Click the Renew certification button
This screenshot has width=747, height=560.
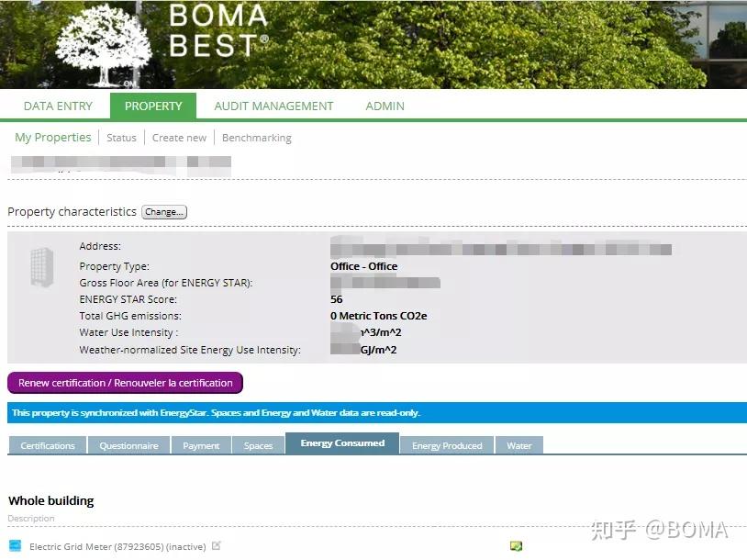(125, 383)
